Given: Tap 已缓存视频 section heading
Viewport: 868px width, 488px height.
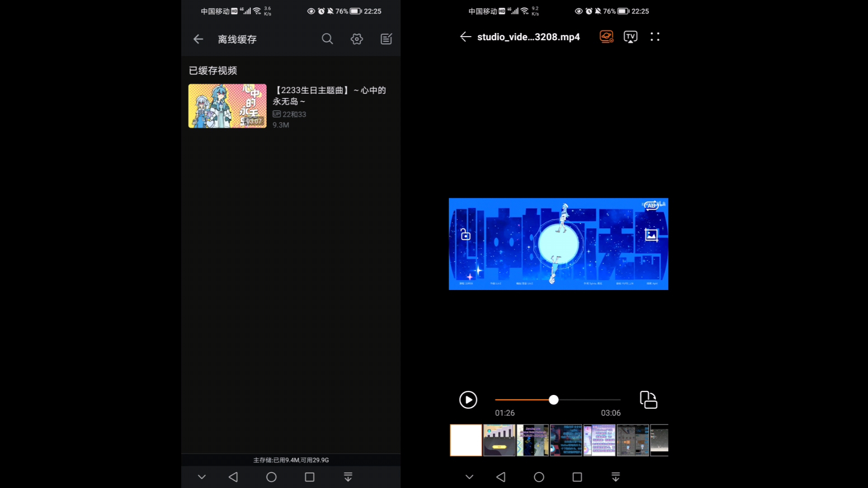Looking at the screenshot, I should pos(213,70).
